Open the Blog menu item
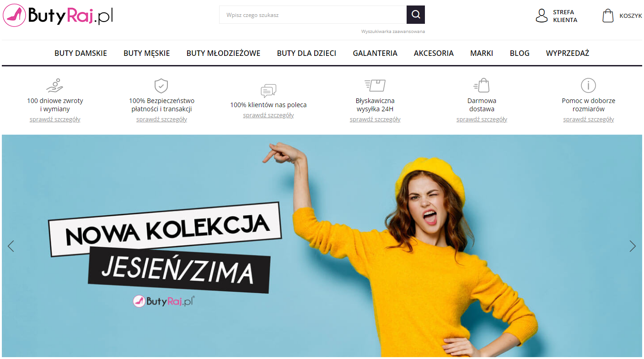Image resolution: width=644 pixels, height=359 pixels. (x=520, y=53)
